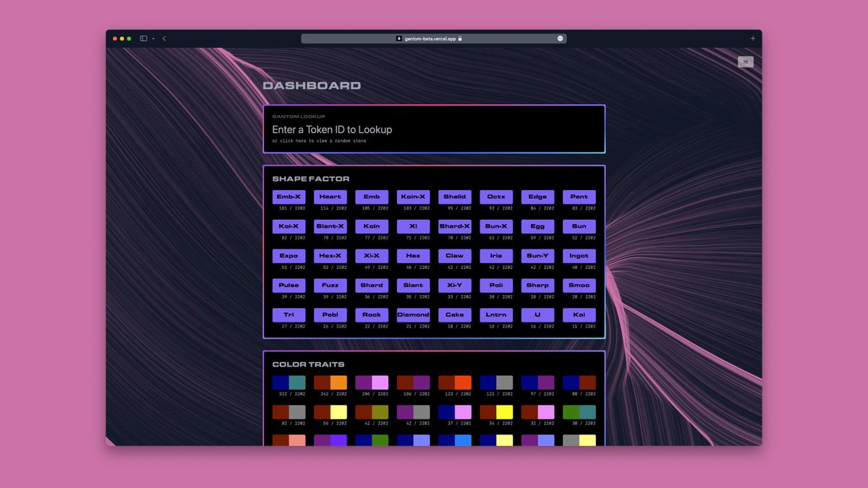The width and height of the screenshot is (868, 488).
Task: Click the Cake shape button
Action: tap(455, 315)
